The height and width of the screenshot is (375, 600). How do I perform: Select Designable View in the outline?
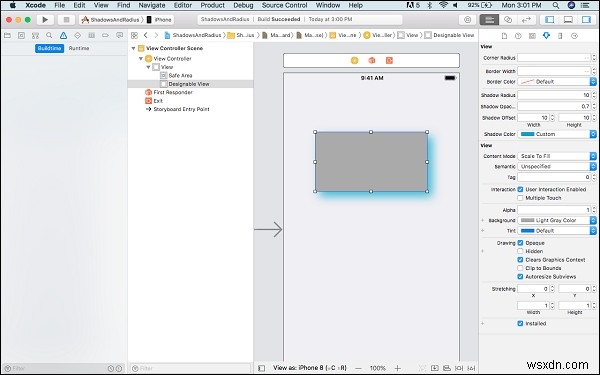(x=190, y=84)
